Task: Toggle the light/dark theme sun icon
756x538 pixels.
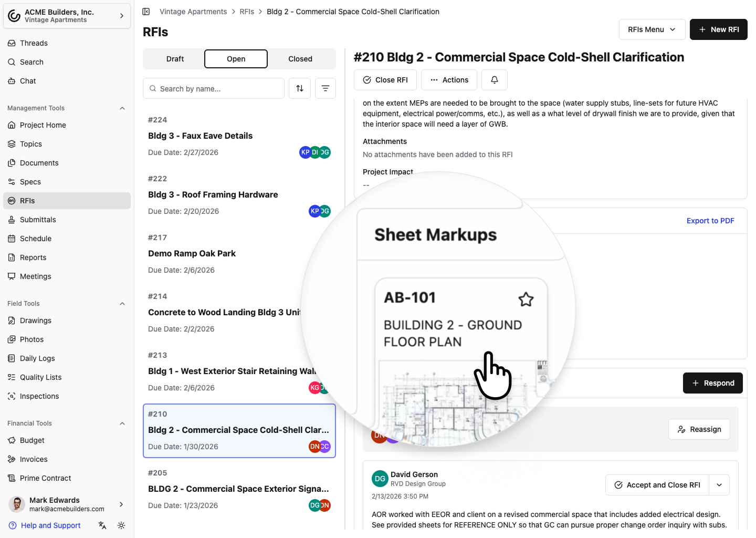Action: [x=121, y=525]
